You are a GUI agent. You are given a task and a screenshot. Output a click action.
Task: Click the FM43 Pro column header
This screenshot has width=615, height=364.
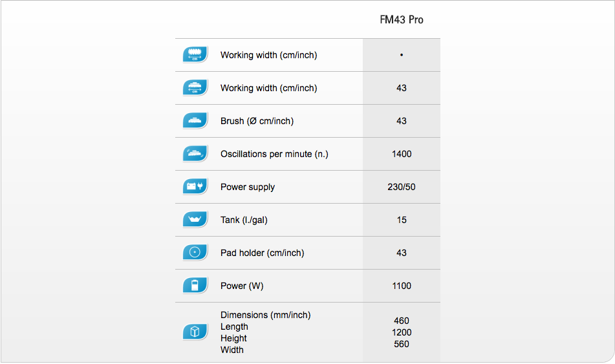401,19
